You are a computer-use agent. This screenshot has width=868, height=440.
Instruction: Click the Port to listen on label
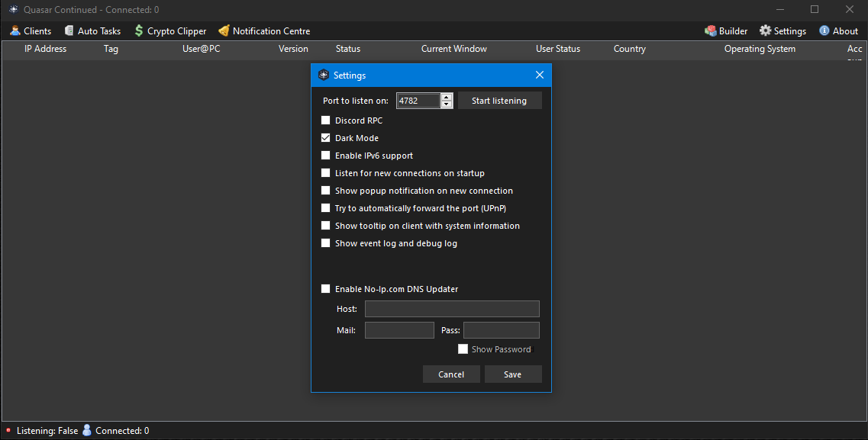click(356, 101)
